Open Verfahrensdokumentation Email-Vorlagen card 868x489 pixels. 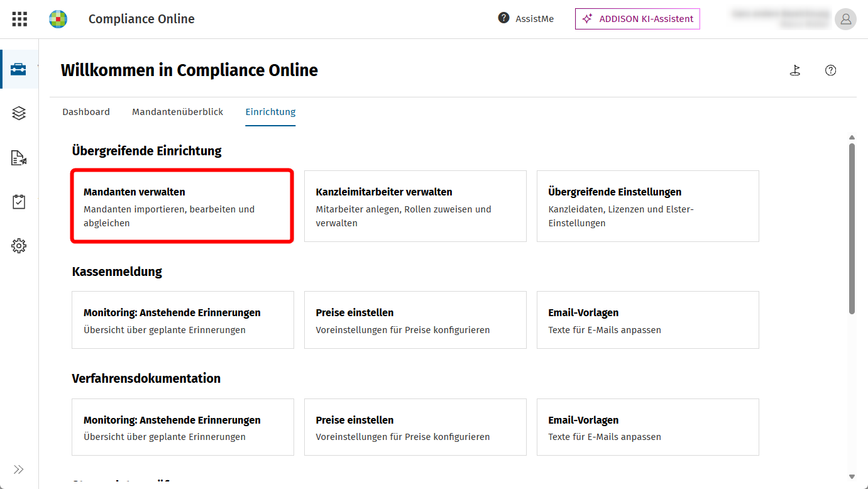coord(648,427)
